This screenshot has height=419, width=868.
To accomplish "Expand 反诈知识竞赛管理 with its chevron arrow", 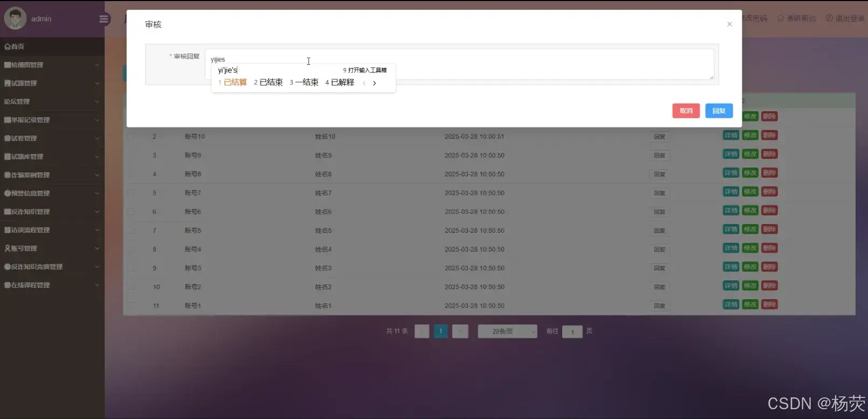I will pos(97,267).
